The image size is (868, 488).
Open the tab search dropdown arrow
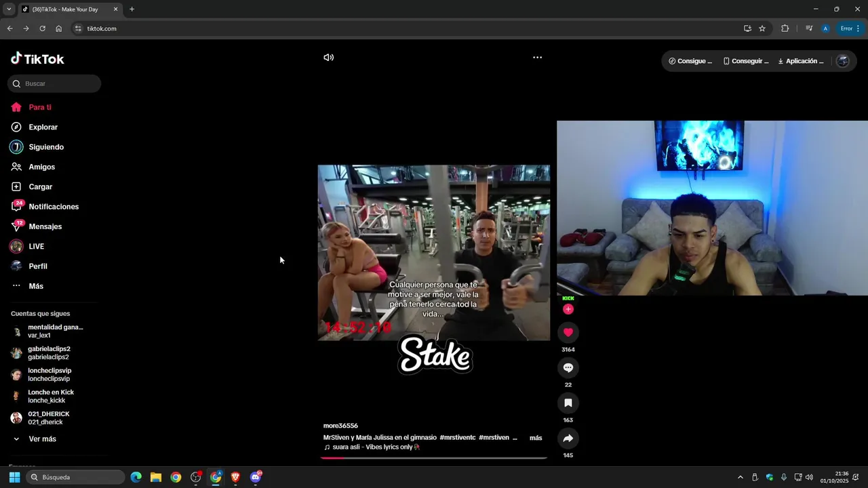click(x=9, y=9)
